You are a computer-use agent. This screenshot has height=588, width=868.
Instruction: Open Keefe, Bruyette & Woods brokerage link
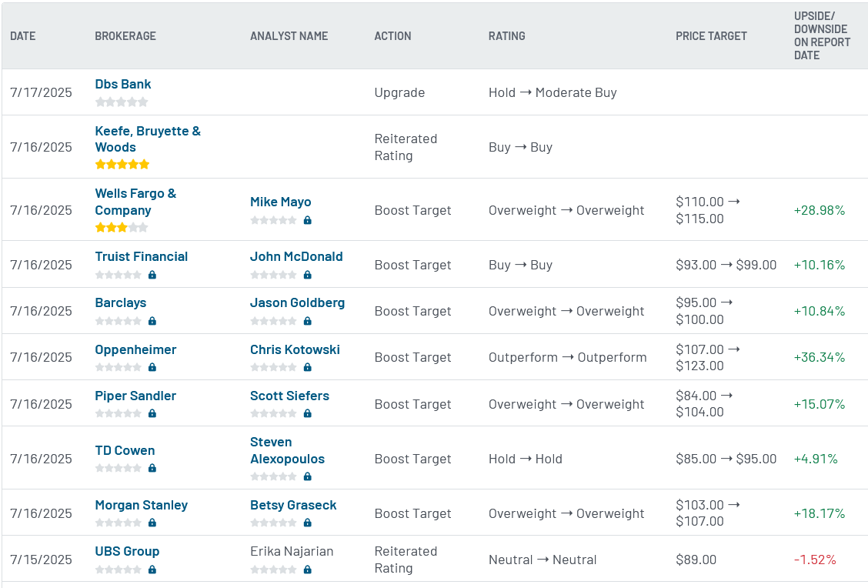click(x=148, y=139)
